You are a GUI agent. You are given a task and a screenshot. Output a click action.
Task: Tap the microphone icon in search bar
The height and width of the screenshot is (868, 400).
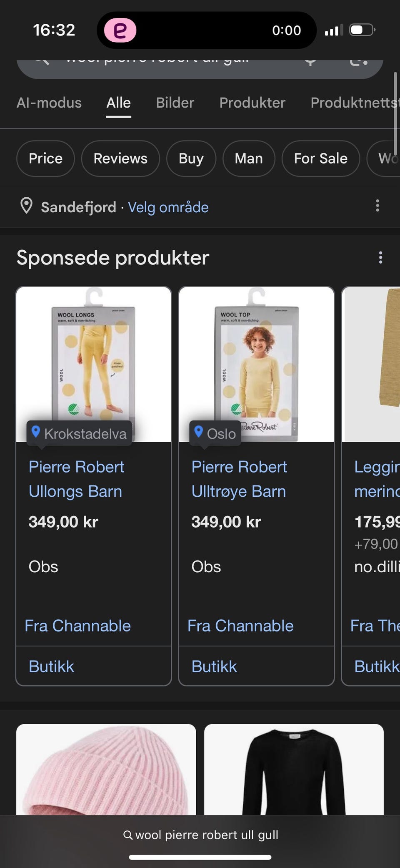tap(310, 61)
